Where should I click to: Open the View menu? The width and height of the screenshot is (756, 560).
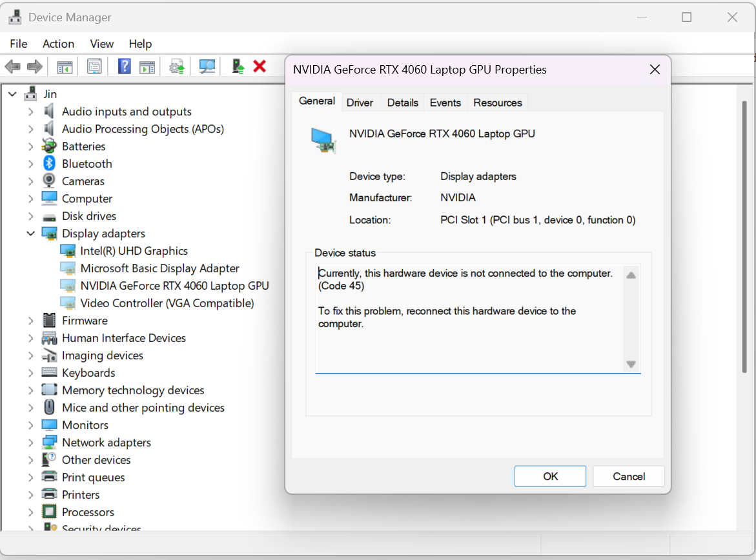[x=102, y=44]
